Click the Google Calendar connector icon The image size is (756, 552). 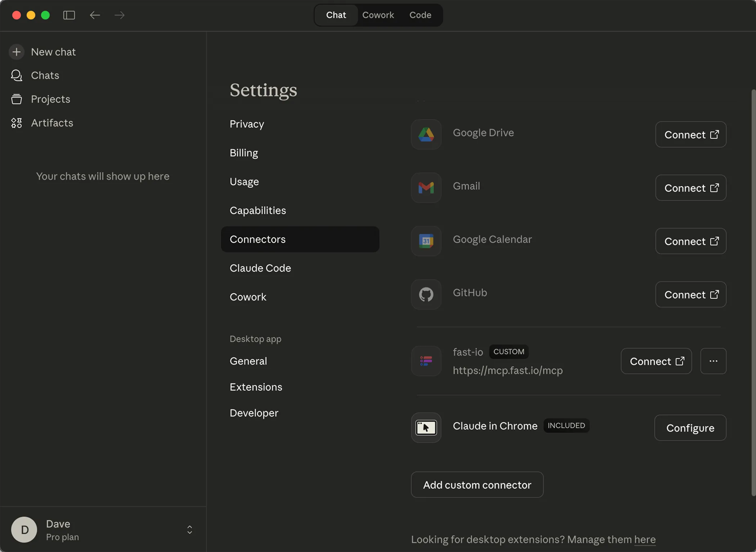point(426,241)
